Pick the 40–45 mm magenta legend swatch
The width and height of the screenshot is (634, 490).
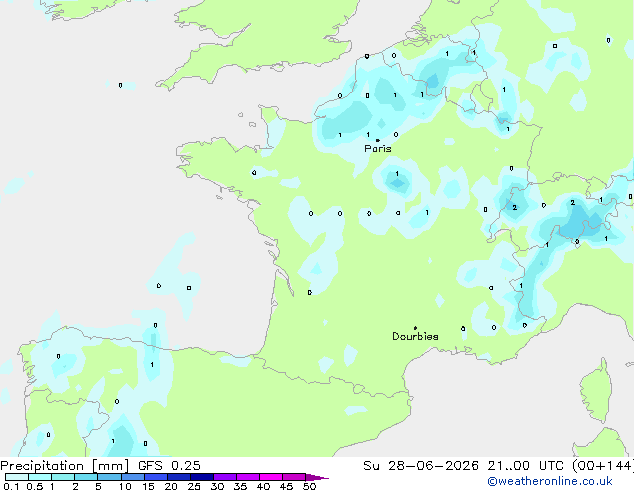(271, 477)
